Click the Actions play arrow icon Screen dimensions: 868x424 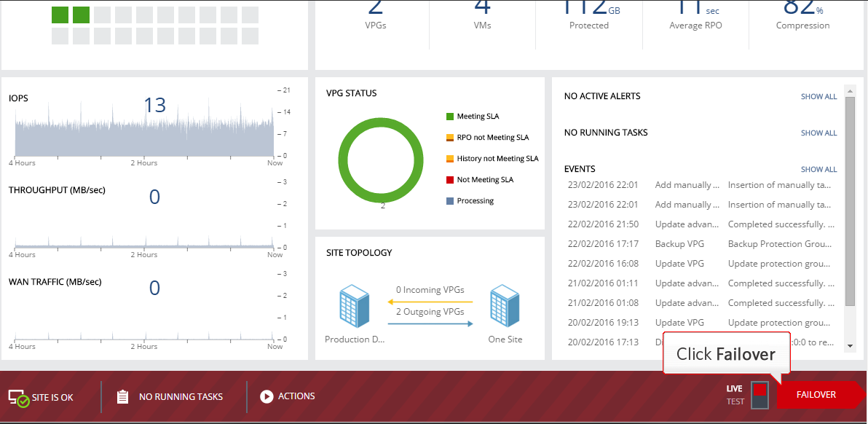pos(267,396)
